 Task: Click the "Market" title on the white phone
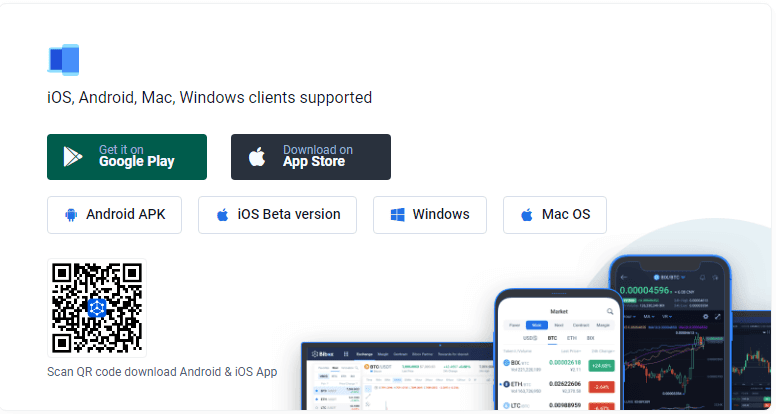559,311
